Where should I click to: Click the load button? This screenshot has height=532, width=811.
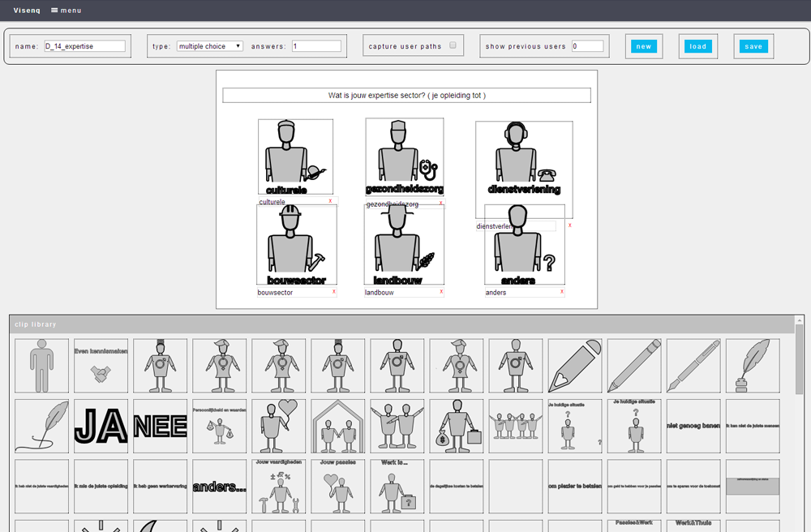tap(697, 46)
